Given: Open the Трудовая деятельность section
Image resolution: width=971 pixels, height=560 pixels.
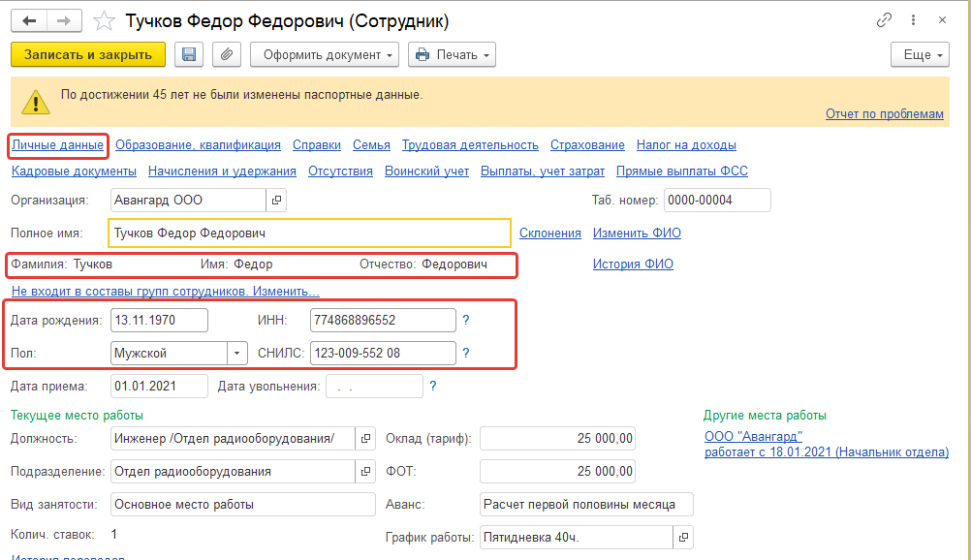Looking at the screenshot, I should coord(470,145).
